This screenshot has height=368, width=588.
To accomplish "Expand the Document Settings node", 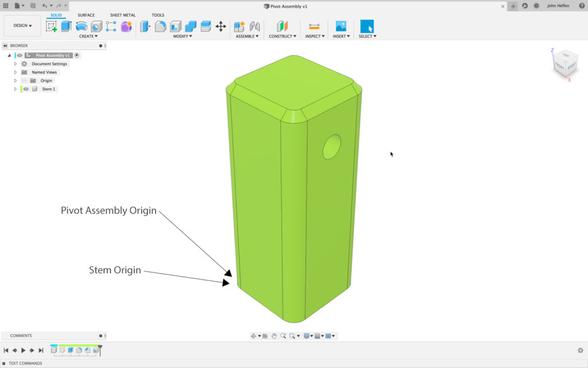I will point(16,63).
